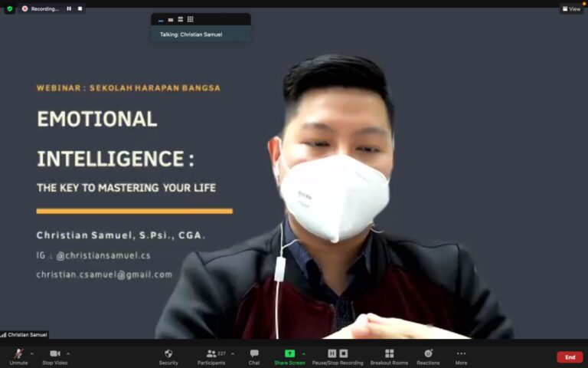Open the Chat panel
The image size is (588, 368).
[254, 353]
